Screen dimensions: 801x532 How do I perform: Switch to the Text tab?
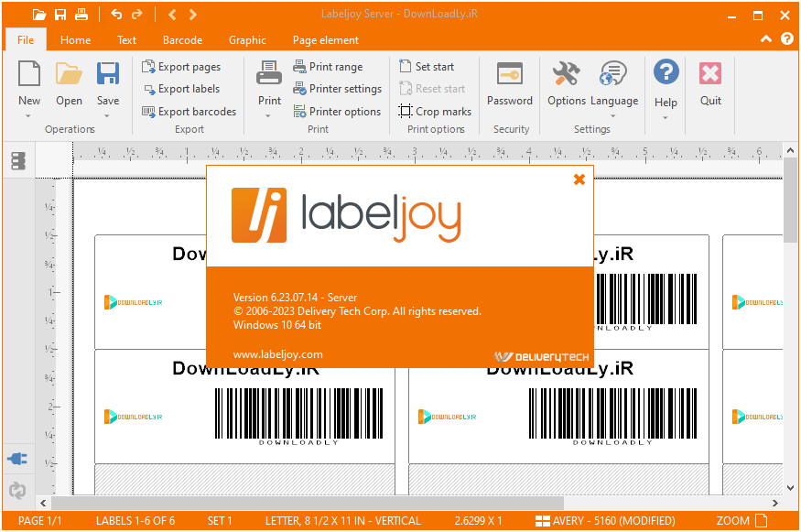126,40
